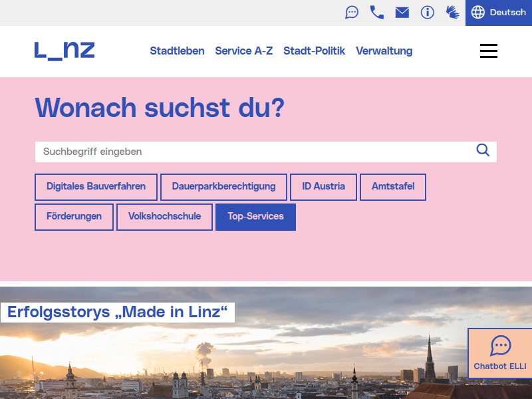
Task: Open Erfolgsstorys Made in Linz banner
Action: tap(118, 312)
